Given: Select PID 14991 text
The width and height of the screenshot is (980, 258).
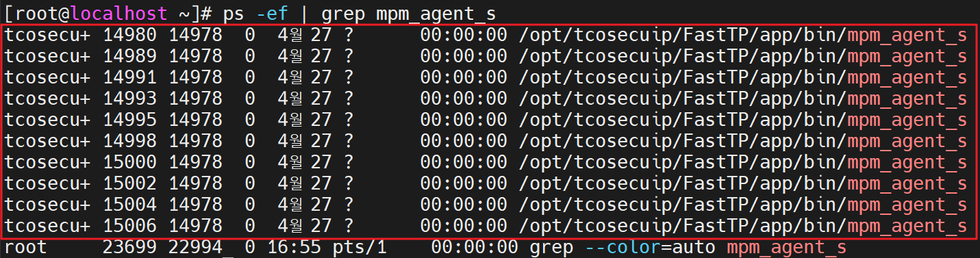Looking at the screenshot, I should [x=129, y=77].
